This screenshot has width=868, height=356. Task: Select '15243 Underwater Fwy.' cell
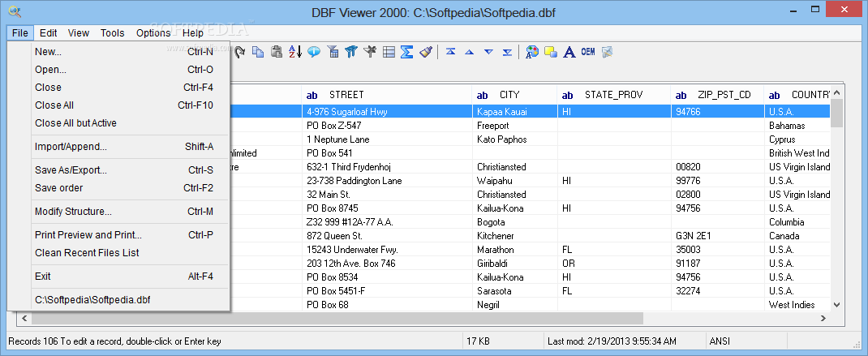387,250
